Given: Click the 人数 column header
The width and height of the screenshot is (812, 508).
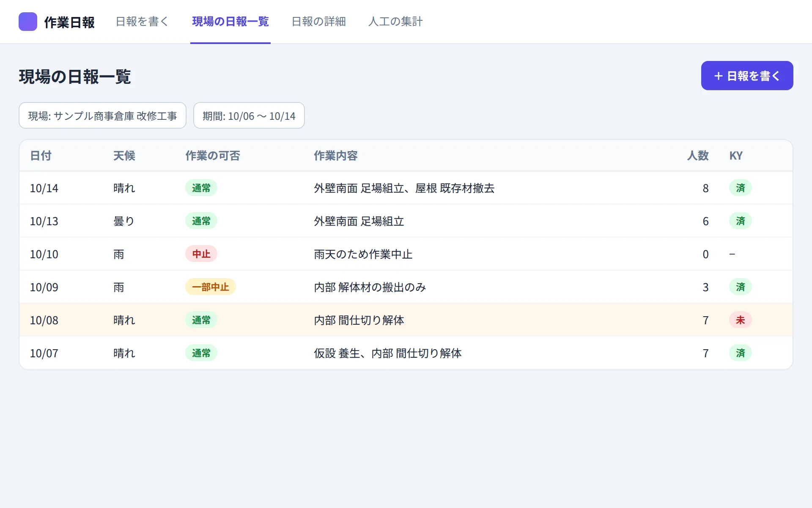Looking at the screenshot, I should pos(698,156).
